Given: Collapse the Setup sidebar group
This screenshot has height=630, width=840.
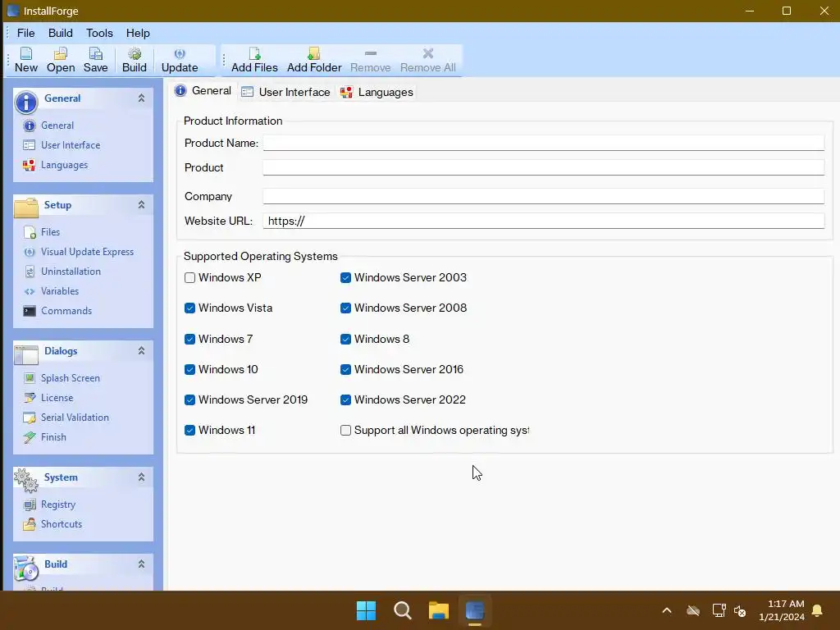Looking at the screenshot, I should pos(141,204).
